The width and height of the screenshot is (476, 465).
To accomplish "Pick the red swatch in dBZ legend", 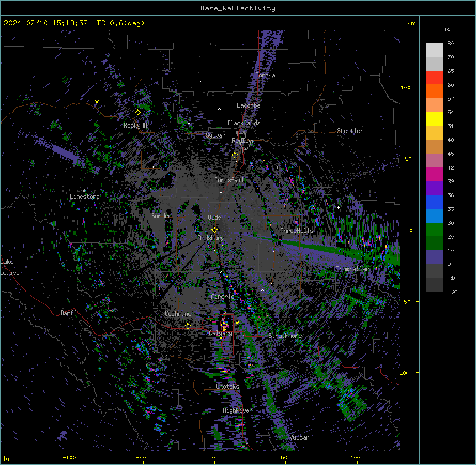I will click(x=434, y=78).
